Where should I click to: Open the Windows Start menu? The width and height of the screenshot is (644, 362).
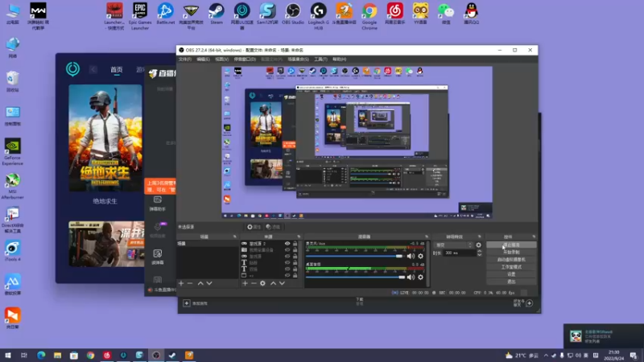pyautogui.click(x=8, y=356)
